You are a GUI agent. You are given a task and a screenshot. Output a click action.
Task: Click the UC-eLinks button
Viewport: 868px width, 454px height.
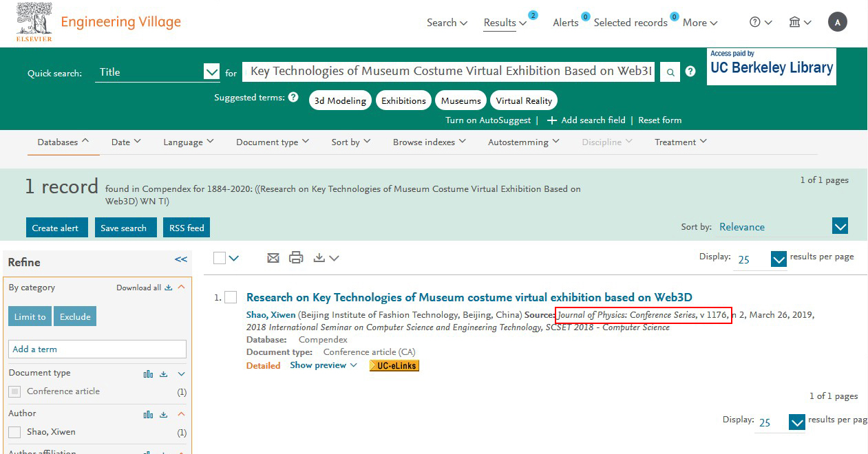click(394, 366)
